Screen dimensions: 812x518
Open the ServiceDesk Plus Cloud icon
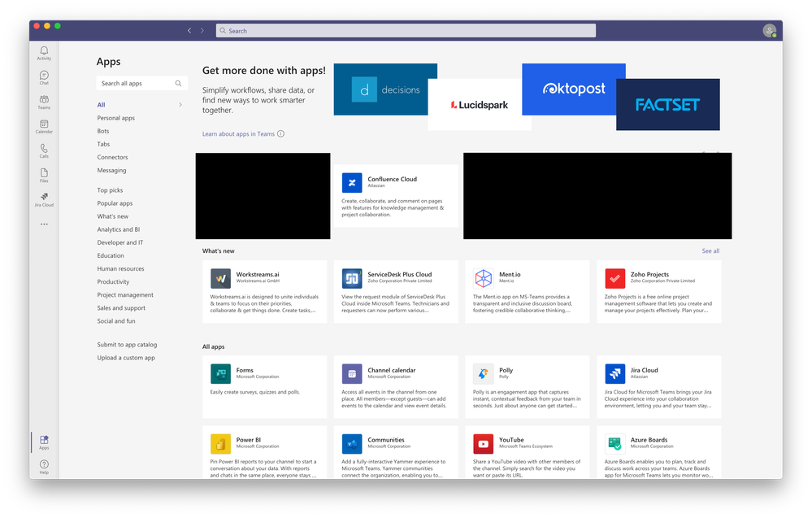pos(352,278)
